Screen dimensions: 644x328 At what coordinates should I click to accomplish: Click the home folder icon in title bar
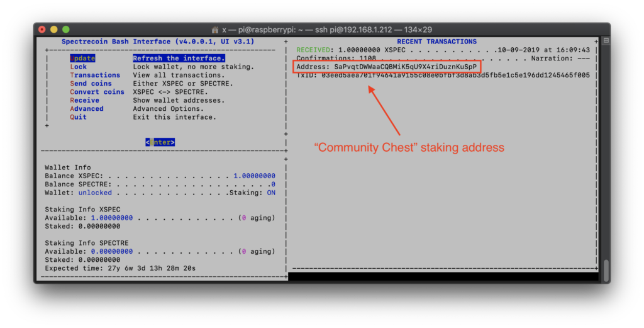215,30
